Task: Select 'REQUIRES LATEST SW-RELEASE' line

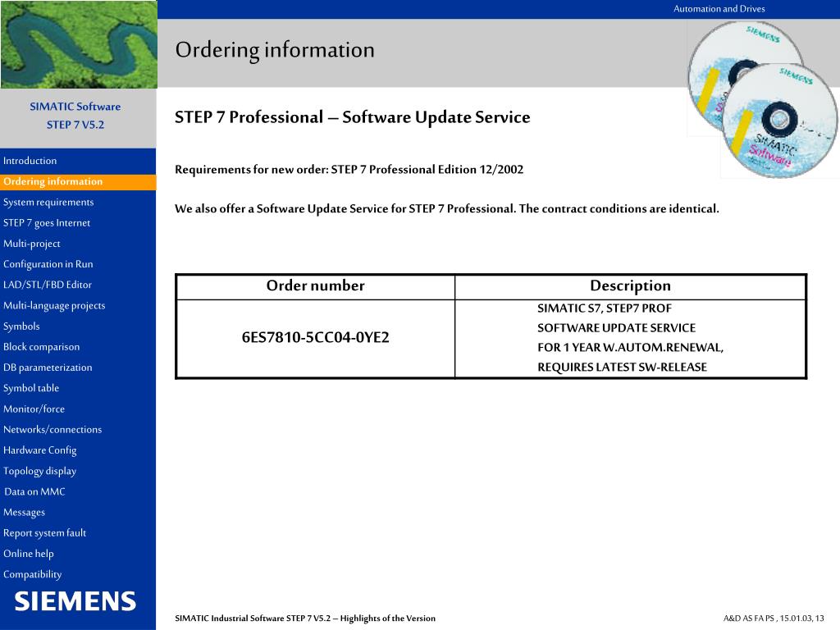Action: (622, 367)
